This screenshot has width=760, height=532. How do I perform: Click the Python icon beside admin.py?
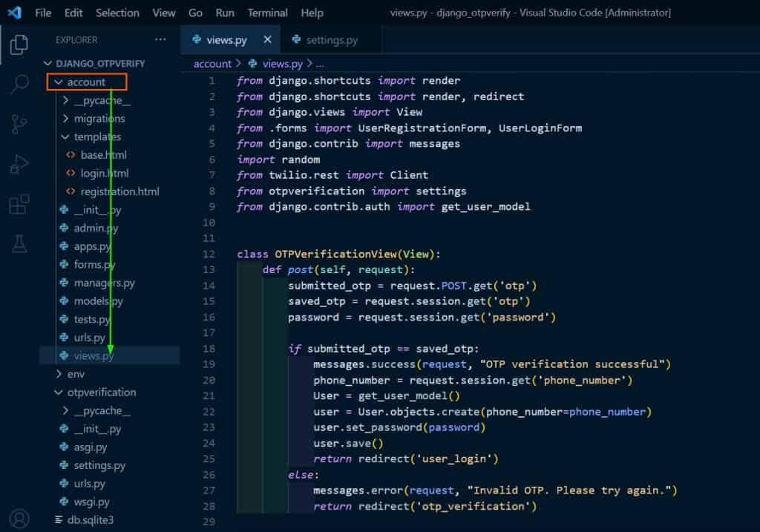coord(64,228)
